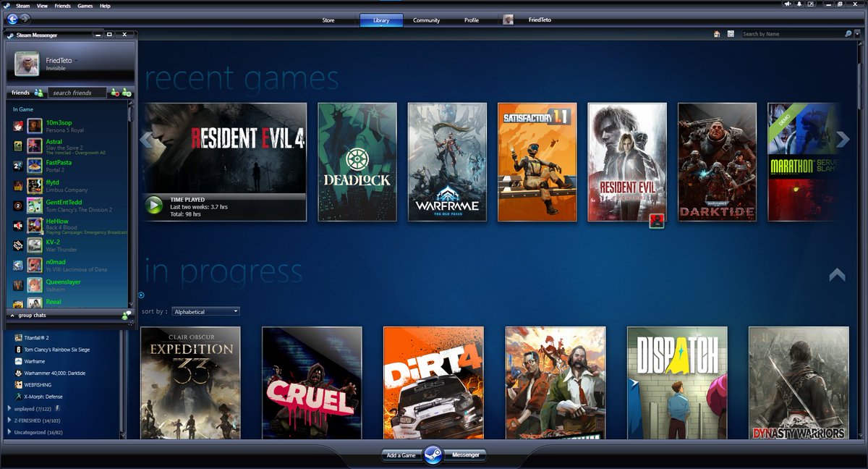This screenshot has width=868, height=469.
Task: Click the Add a Game button
Action: click(401, 455)
